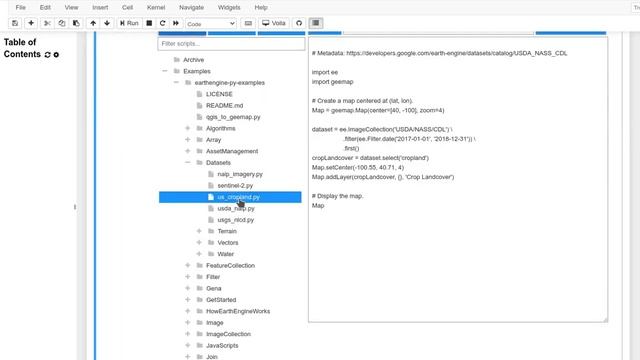The width and height of the screenshot is (640, 360).
Task: Open the Kernel menu
Action: [x=156, y=7]
